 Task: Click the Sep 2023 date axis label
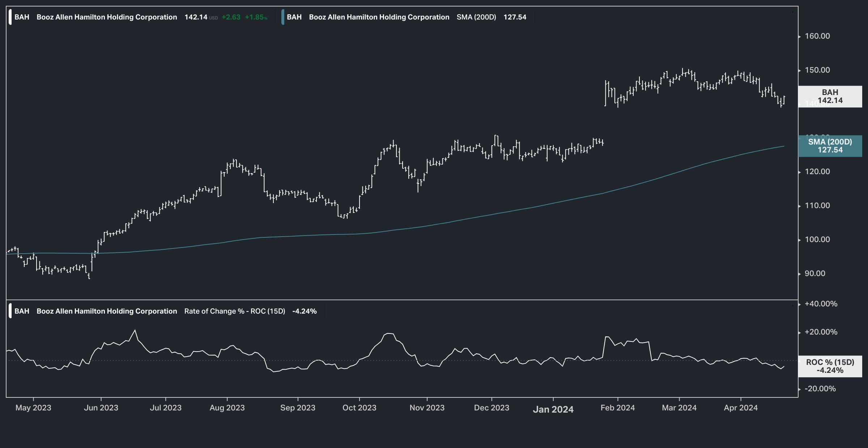pos(298,408)
